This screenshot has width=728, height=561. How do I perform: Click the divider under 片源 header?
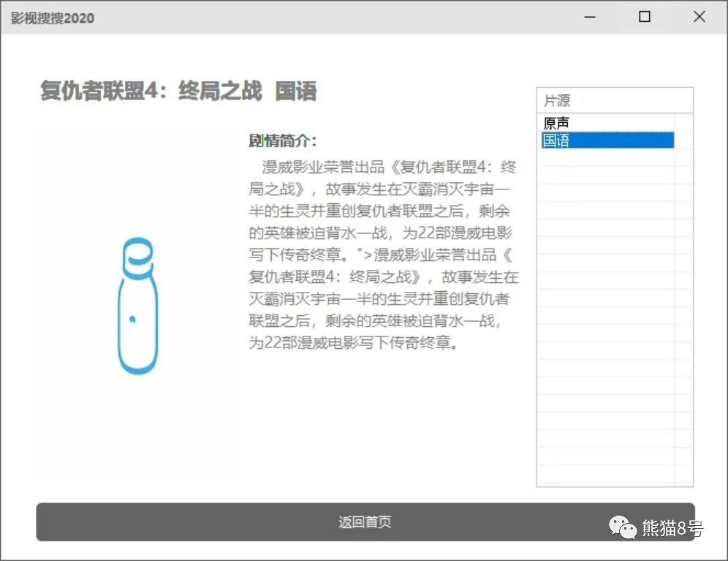[614, 112]
